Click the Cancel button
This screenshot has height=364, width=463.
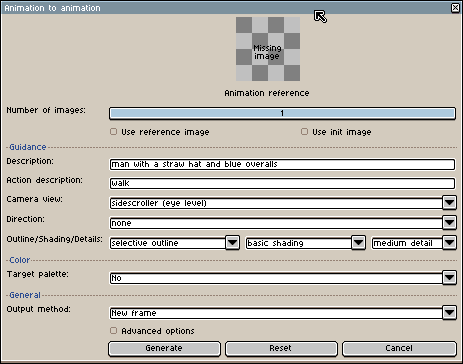[399, 348]
